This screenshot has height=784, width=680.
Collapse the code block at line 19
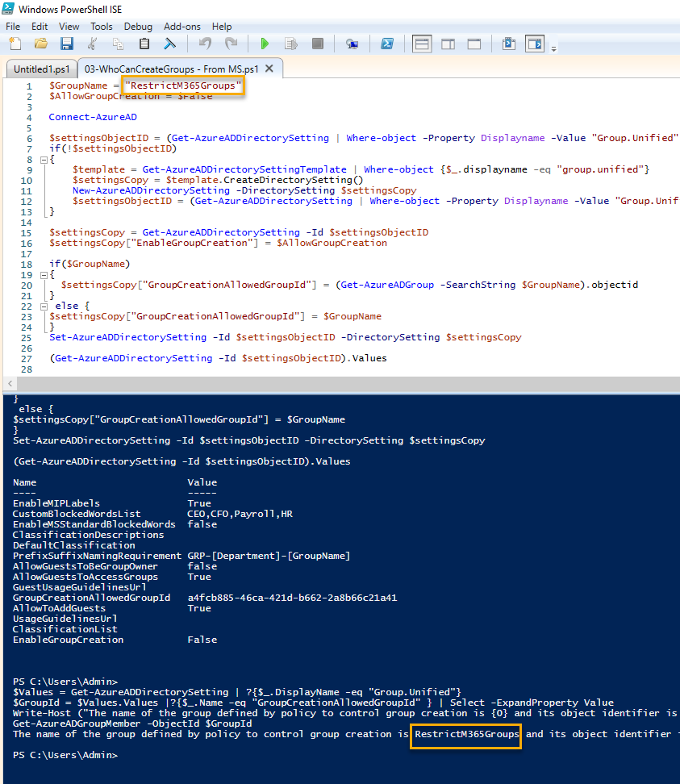(x=44, y=275)
